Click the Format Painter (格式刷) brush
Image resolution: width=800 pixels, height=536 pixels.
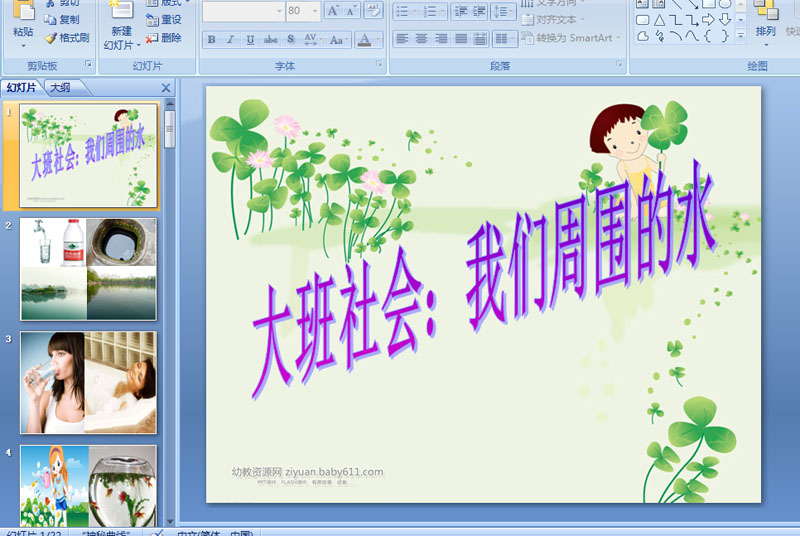(66, 38)
